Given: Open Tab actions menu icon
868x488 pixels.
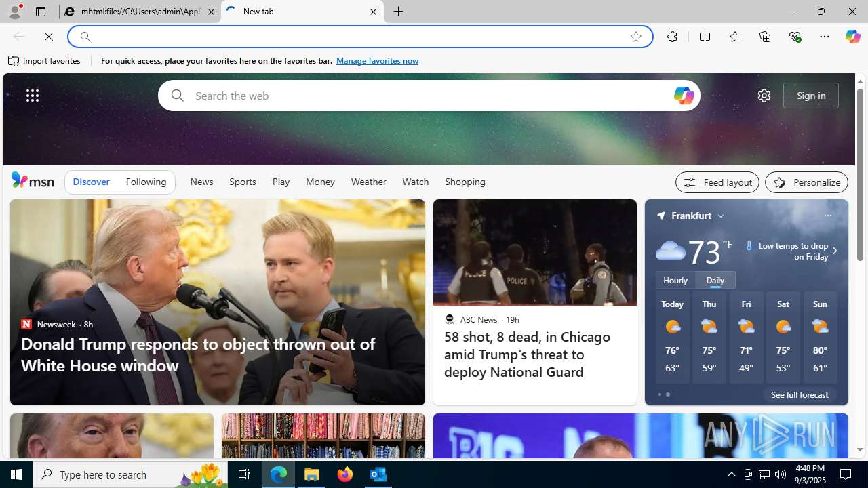Looking at the screenshot, I should (41, 12).
